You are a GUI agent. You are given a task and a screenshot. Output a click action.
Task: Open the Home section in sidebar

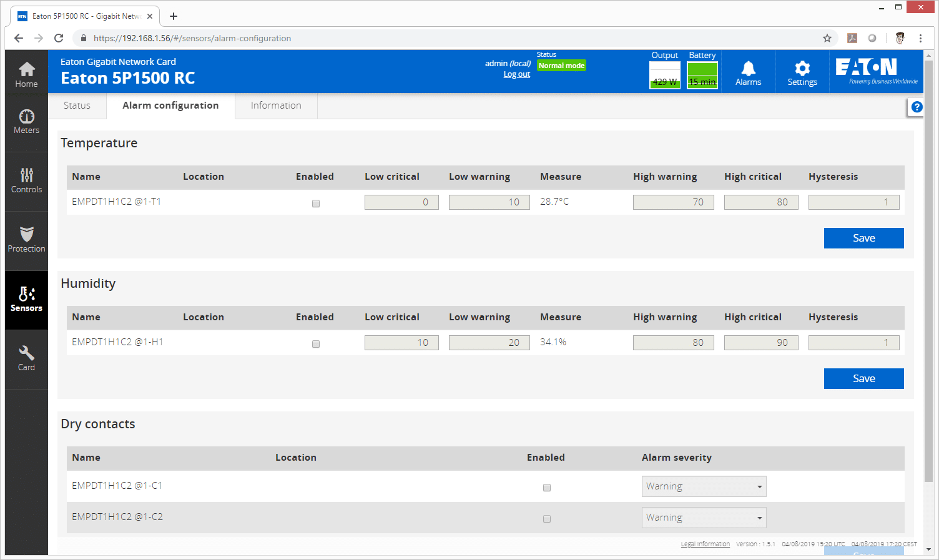(26, 75)
